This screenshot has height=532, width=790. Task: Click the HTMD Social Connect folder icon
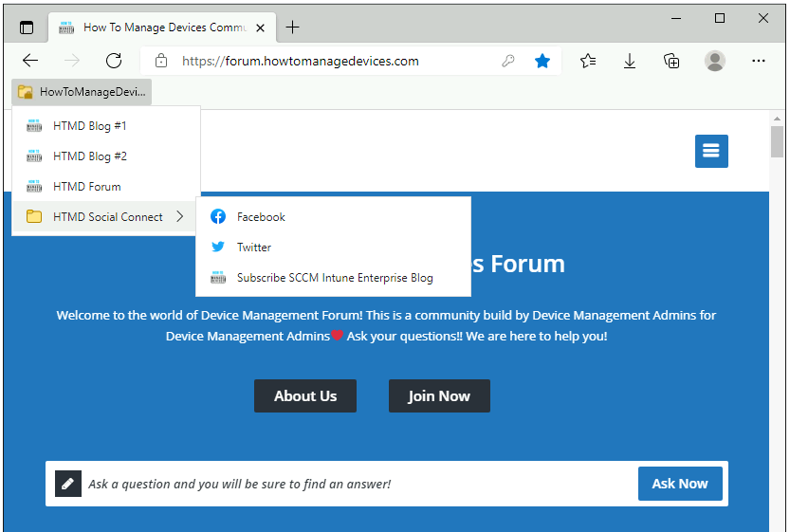34,216
